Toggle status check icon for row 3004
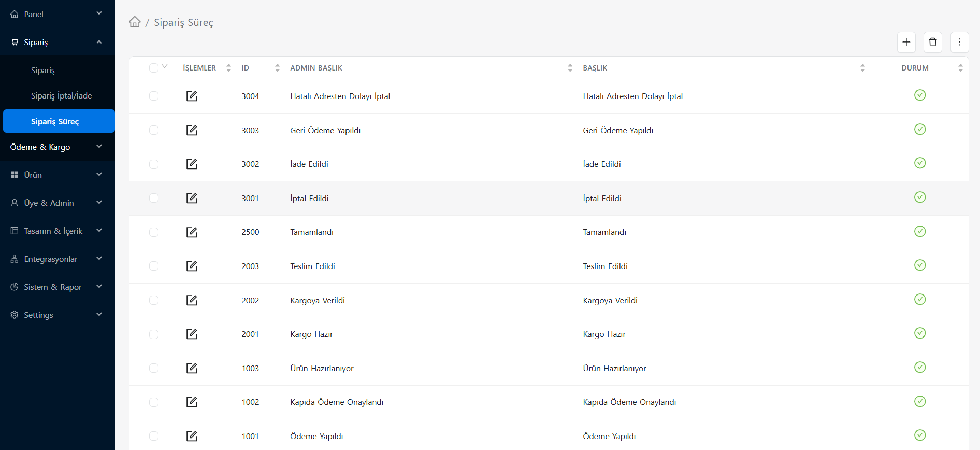 [x=920, y=95]
